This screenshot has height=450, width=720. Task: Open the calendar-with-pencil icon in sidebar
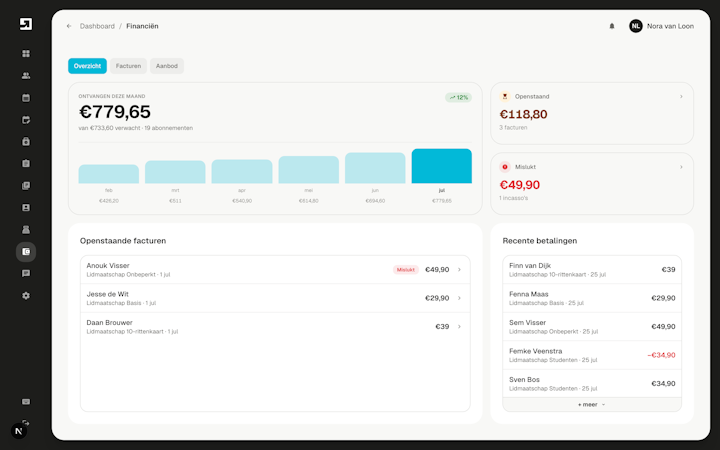(26, 120)
